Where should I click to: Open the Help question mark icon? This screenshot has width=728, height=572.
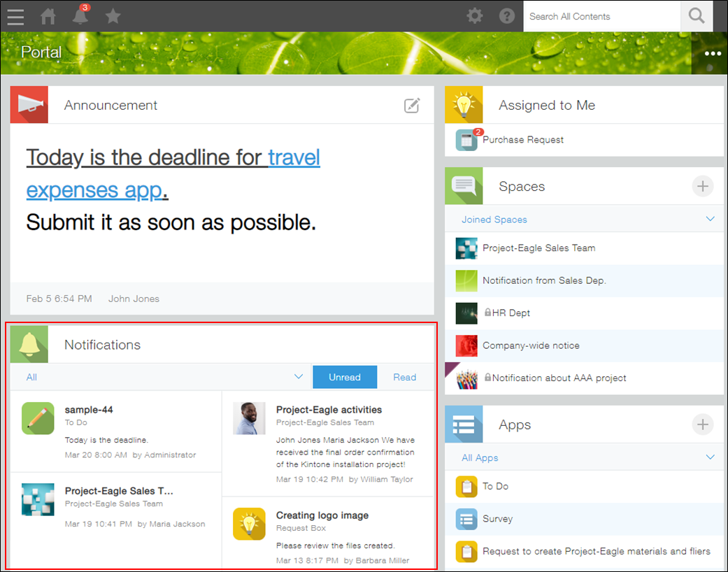[x=506, y=16]
